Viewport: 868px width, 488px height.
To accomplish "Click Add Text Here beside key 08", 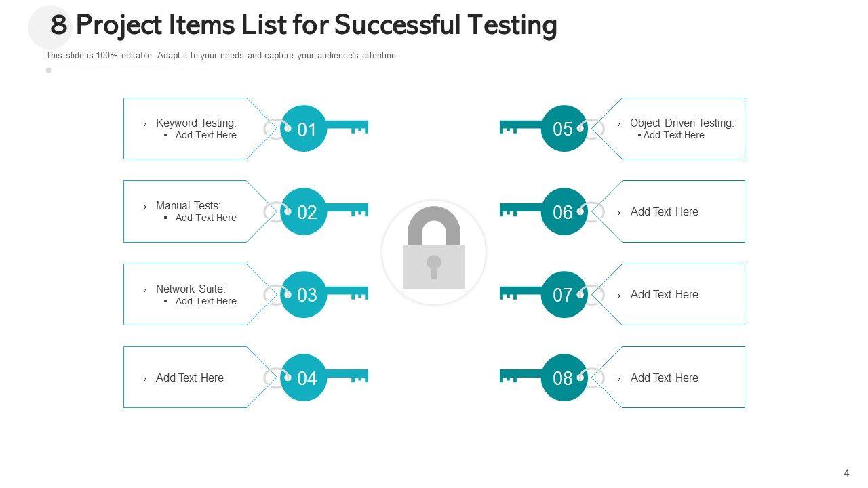I will click(x=664, y=378).
